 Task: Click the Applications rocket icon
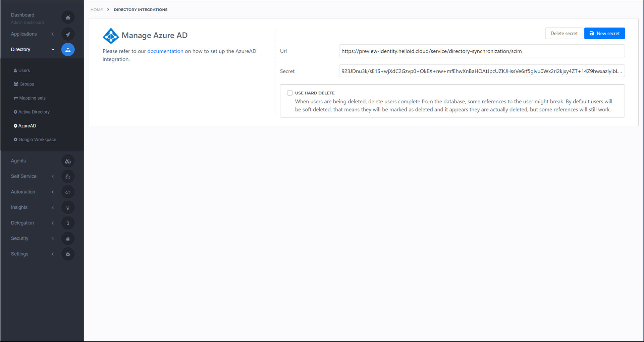coord(68,34)
